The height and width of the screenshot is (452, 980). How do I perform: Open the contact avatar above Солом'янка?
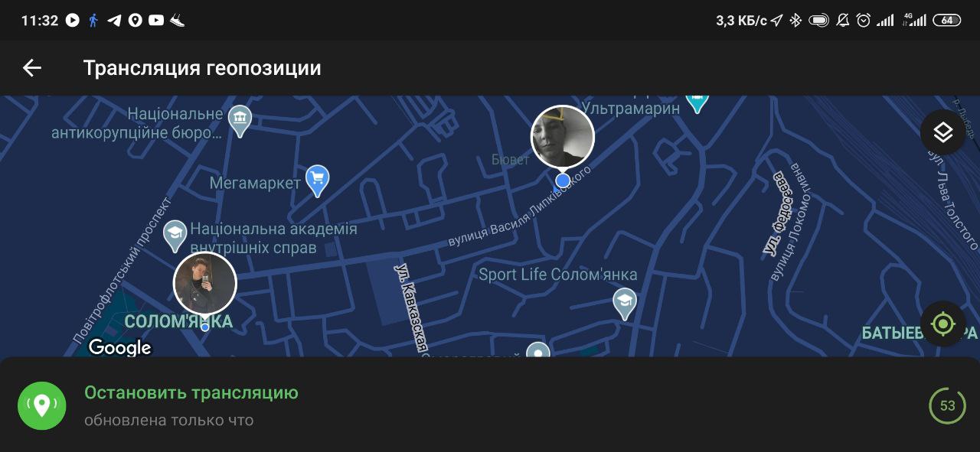[204, 284]
